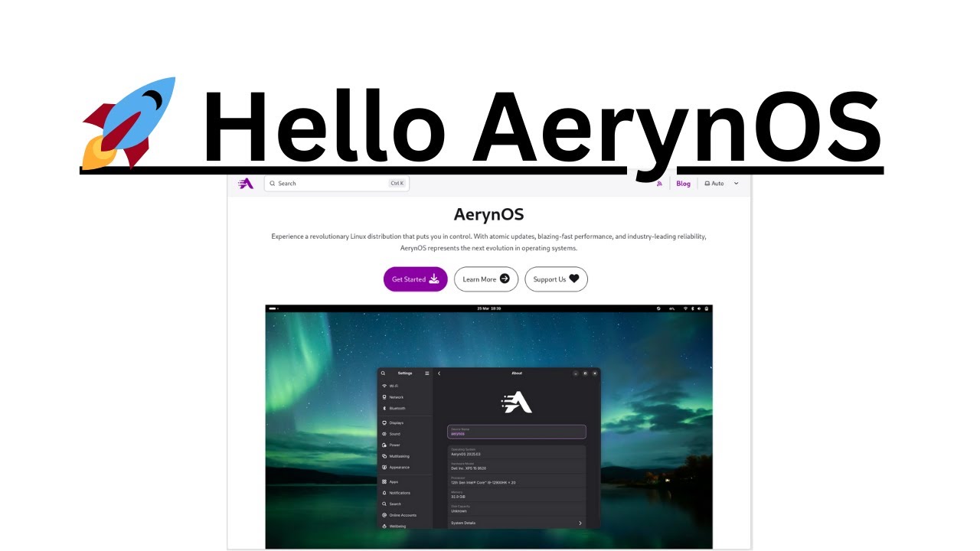Select Sound in the Settings sidebar
Screen dimensions: 980x551
405,434
